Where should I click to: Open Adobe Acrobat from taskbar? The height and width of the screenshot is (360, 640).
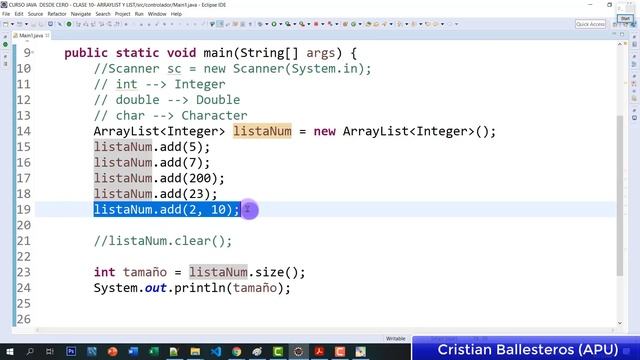(x=319, y=351)
